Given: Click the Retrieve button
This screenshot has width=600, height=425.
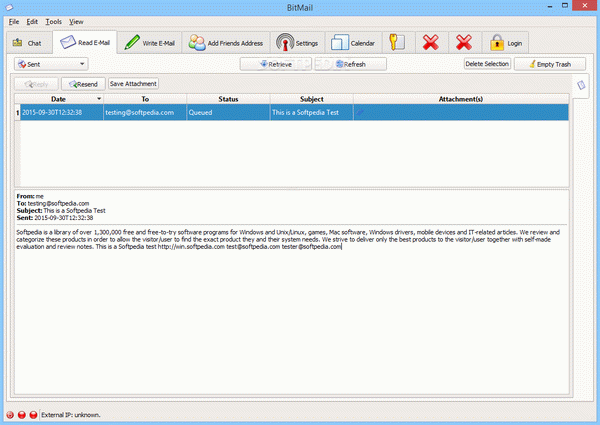Looking at the screenshot, I should pyautogui.click(x=276, y=64).
